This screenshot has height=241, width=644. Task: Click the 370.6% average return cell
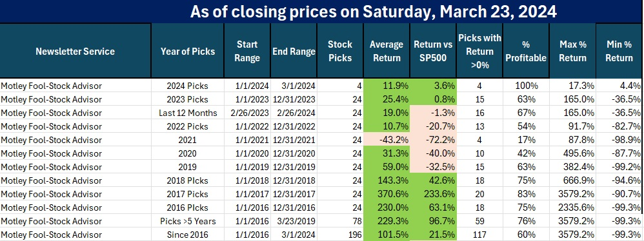click(387, 194)
